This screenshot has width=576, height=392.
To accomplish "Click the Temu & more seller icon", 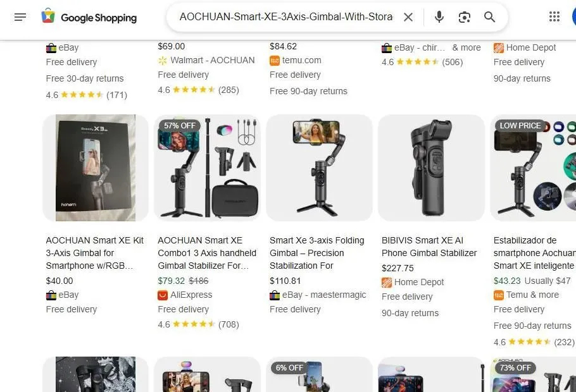I will [499, 295].
